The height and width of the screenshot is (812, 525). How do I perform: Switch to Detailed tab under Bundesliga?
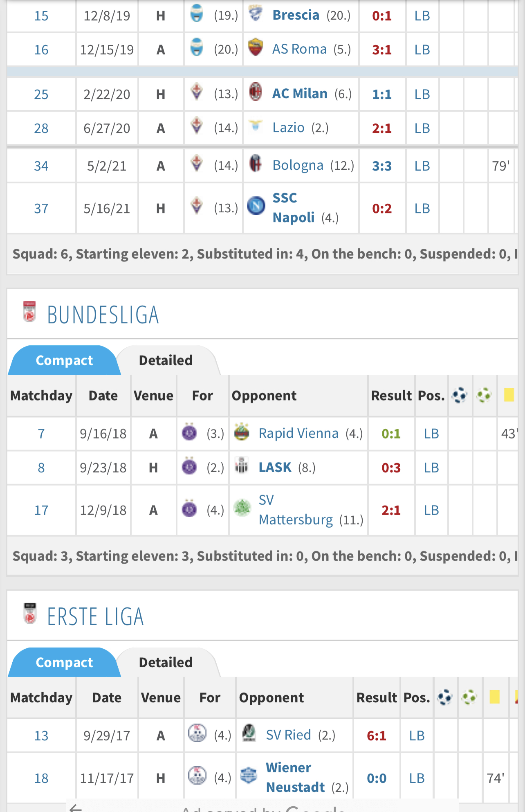click(166, 360)
